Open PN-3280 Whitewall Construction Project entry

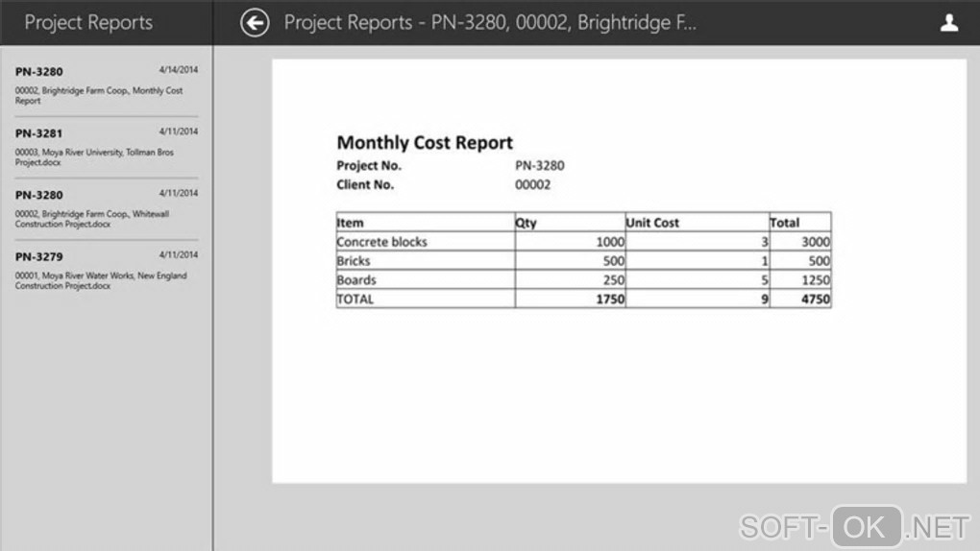[x=107, y=208]
